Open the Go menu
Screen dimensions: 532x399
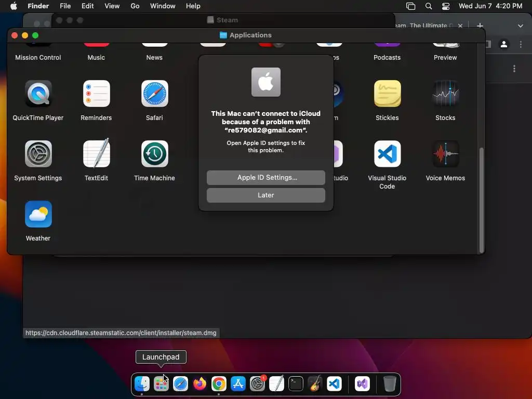tap(135, 6)
